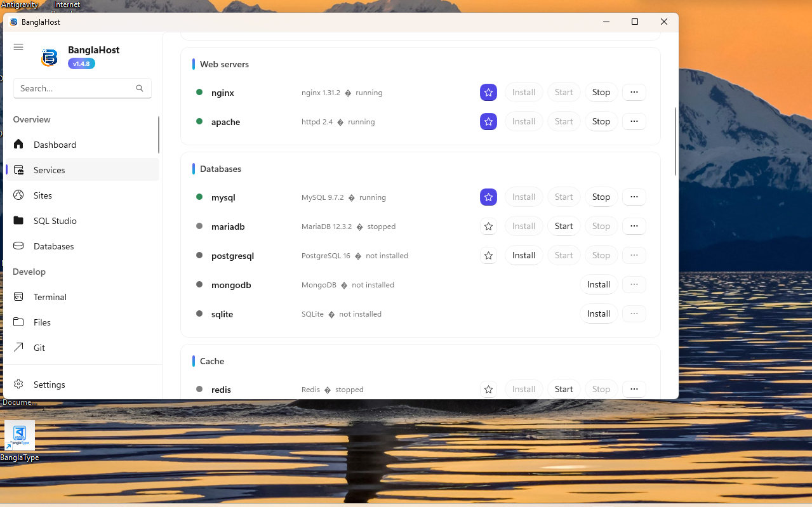Open more options for apache
The image size is (812, 507).
[x=634, y=122]
